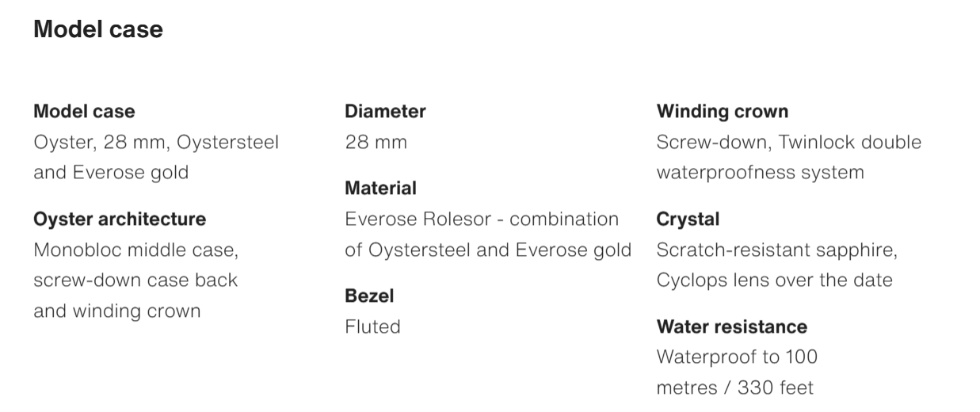
Task: Select the "Waterproof to 100" text line
Action: [737, 357]
